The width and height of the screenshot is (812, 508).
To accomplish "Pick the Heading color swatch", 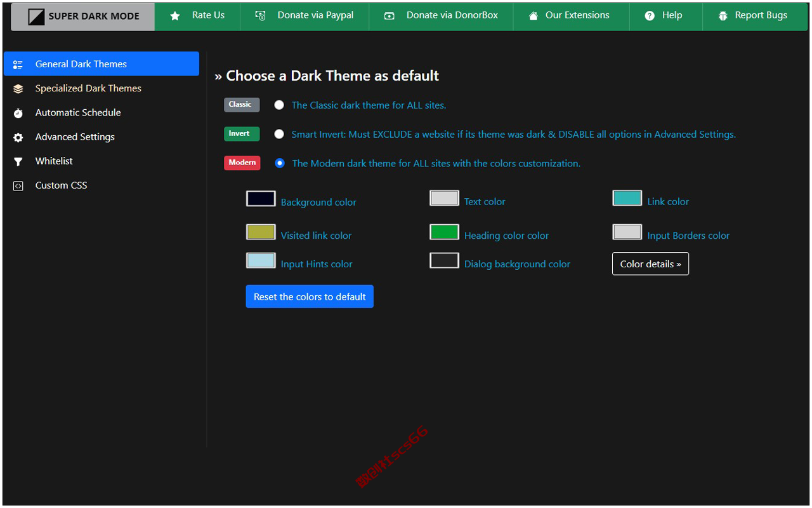I will (x=444, y=232).
